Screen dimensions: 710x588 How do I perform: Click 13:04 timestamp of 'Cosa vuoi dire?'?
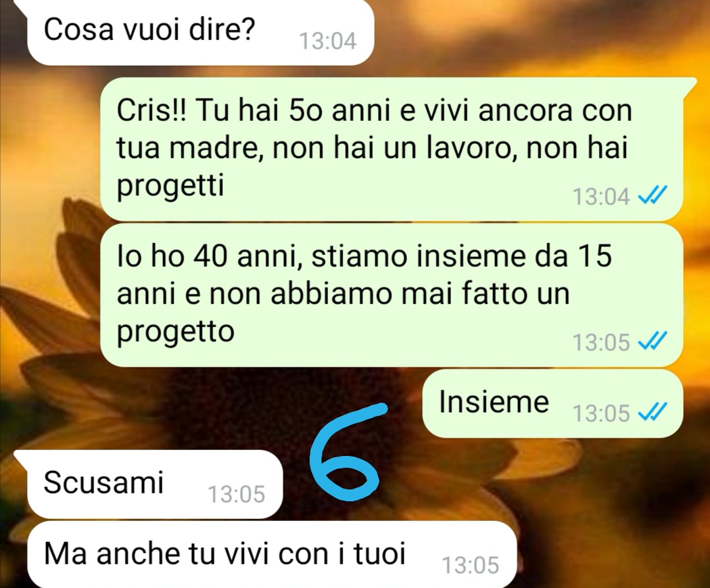tap(328, 41)
